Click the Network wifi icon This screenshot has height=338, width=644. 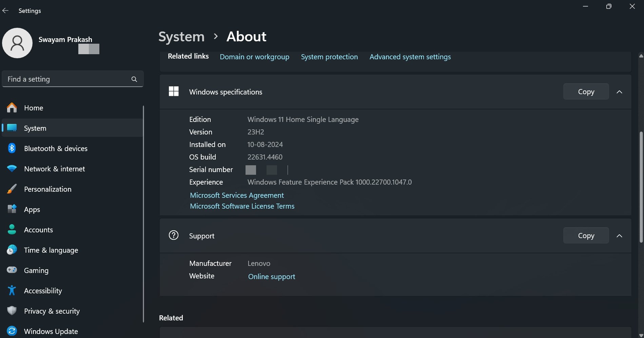(12, 169)
